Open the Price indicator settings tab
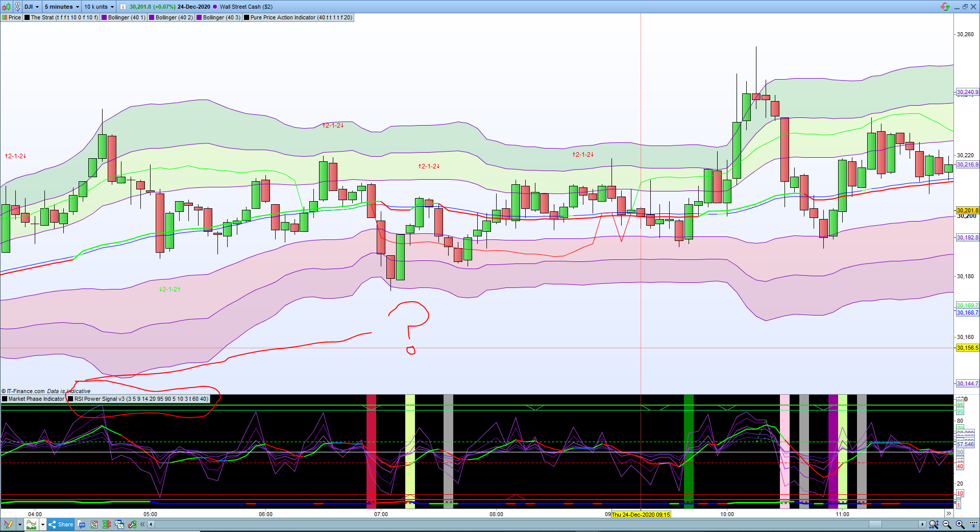Viewport: 980px width, 532px height. (x=12, y=17)
